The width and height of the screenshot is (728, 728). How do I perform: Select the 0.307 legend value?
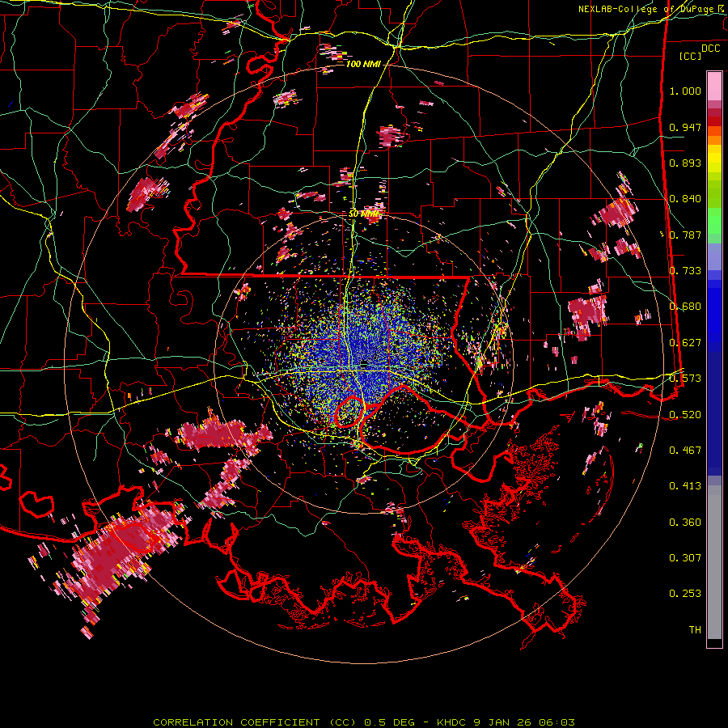pyautogui.click(x=685, y=558)
